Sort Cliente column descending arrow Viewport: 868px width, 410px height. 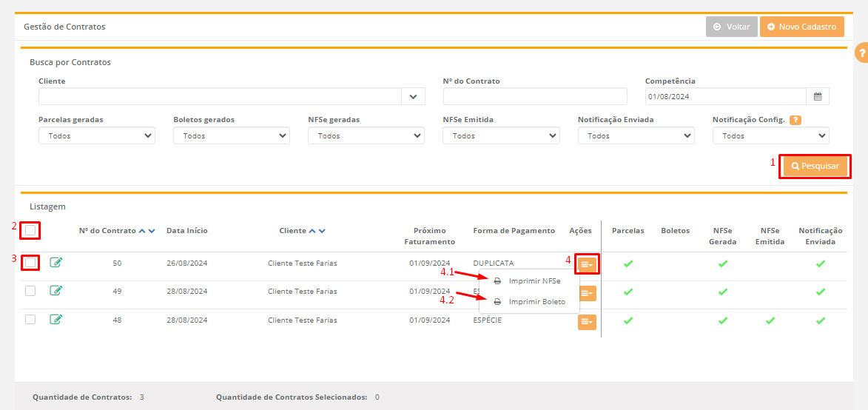pos(322,231)
